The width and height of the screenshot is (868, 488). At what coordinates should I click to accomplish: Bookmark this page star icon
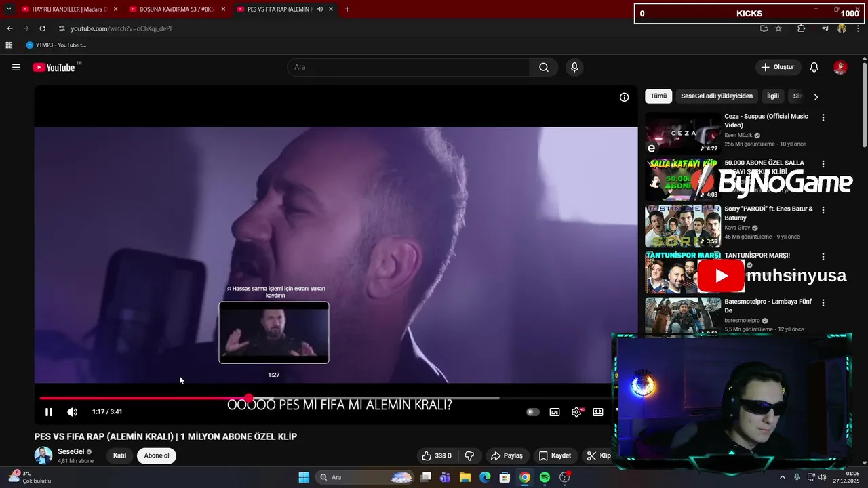[x=778, y=28]
